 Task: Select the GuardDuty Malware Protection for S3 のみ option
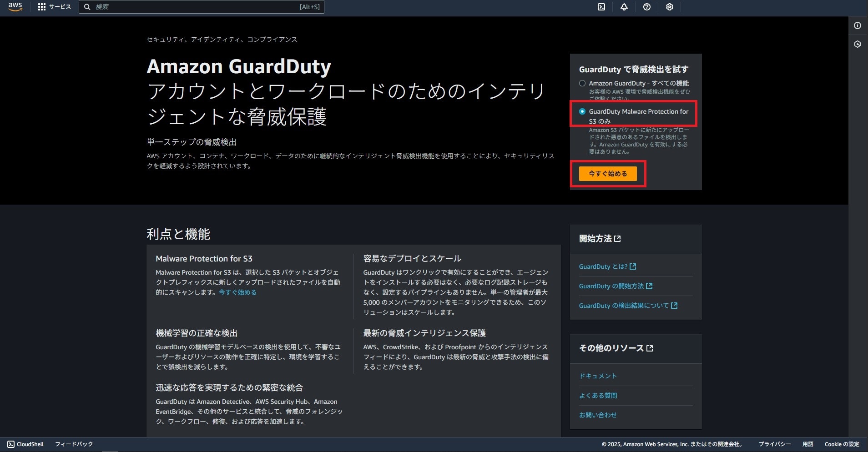coord(582,111)
